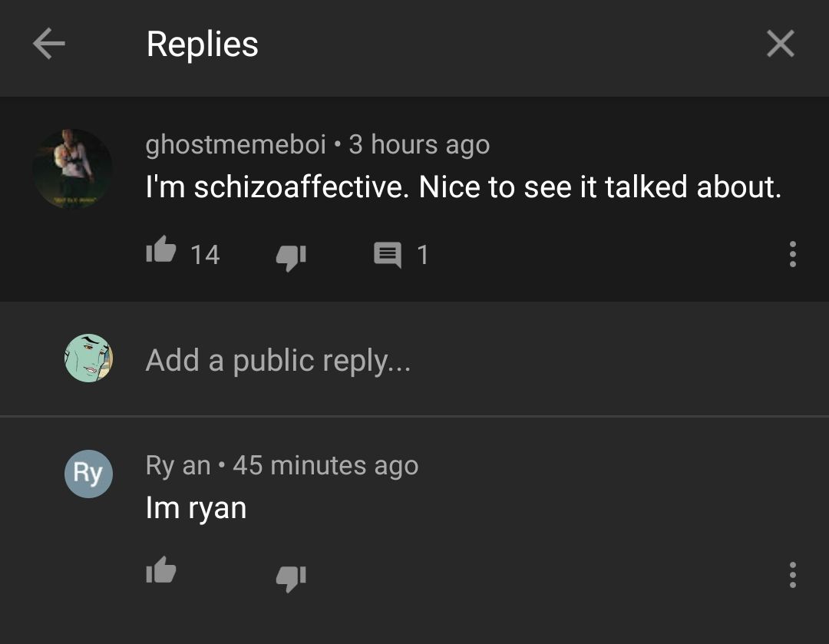Tap the Replies title header
This screenshot has width=829, height=644.
(x=203, y=44)
